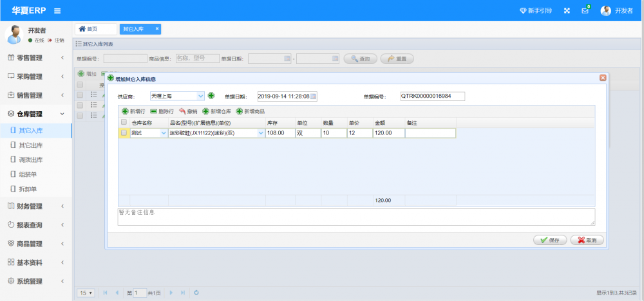
Task: Toggle the hamburger sidebar menu icon
Action: 57,11
